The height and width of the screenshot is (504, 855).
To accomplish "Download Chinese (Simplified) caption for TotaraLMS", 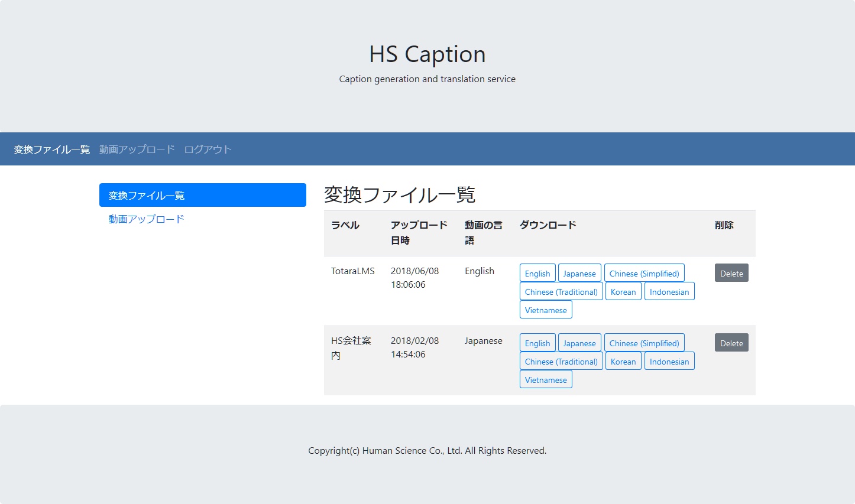I will tap(645, 273).
